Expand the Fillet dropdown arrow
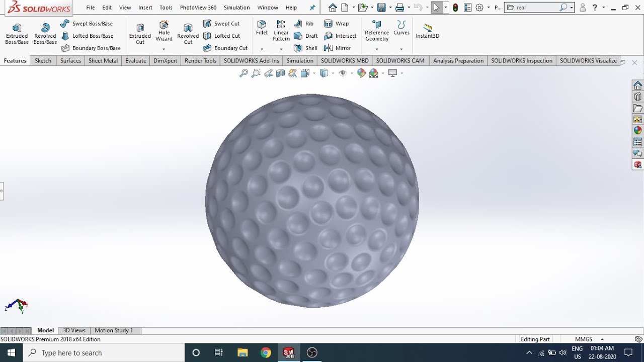The height and width of the screenshot is (362, 644). [x=262, y=49]
